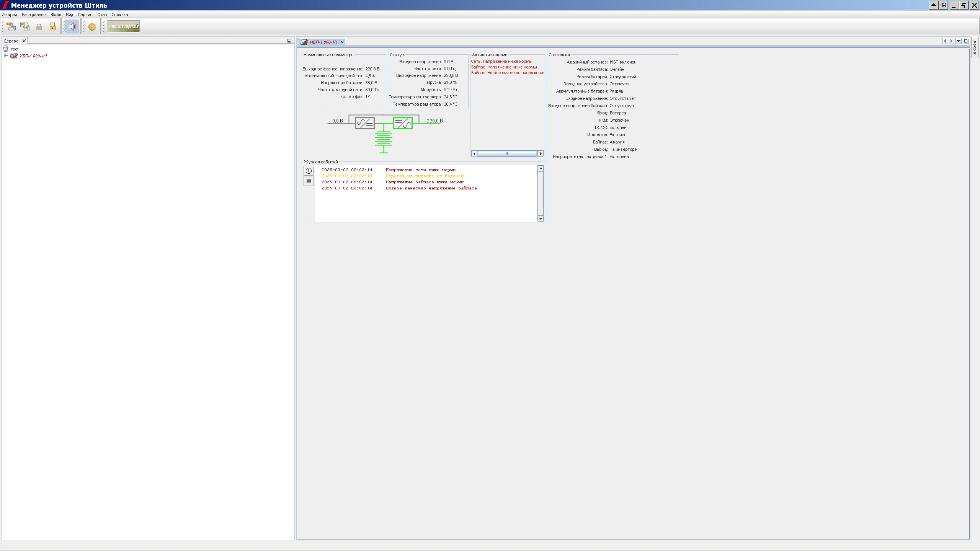The image size is (980, 551).
Task: Select ИБП-1 000-1/1 in the device tree
Action: [x=33, y=56]
